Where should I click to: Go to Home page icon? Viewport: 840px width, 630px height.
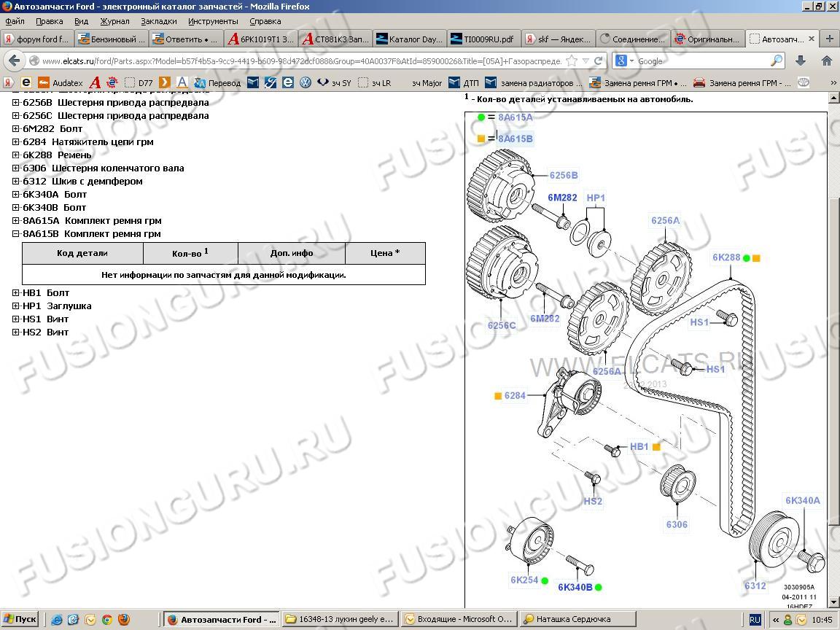point(827,61)
